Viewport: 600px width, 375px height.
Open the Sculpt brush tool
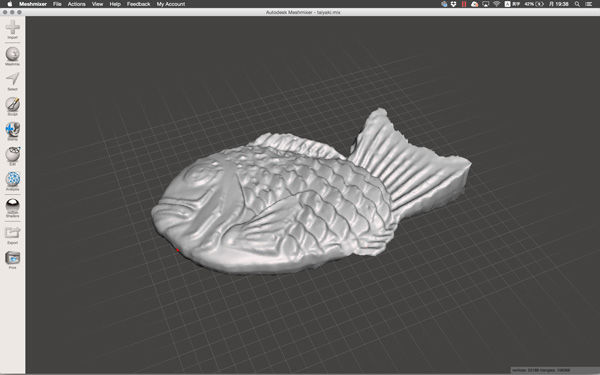[13, 104]
